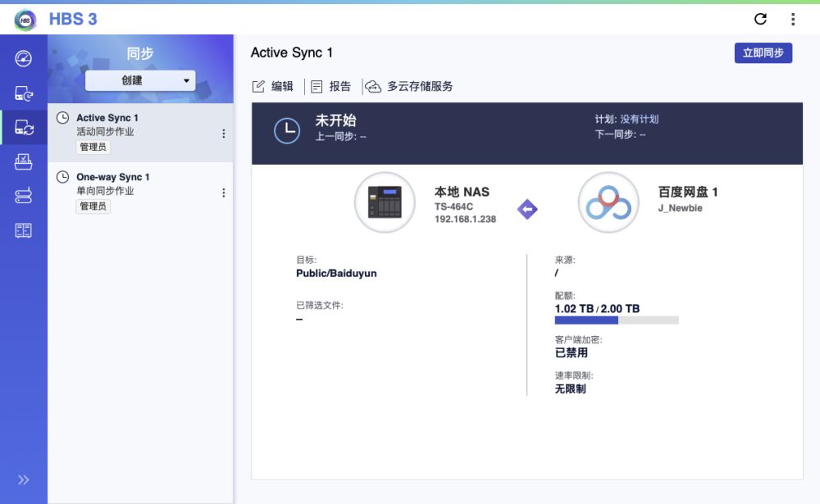This screenshot has height=504, width=820.
Task: Click the 百度网盘 1 label
Action: click(x=688, y=192)
